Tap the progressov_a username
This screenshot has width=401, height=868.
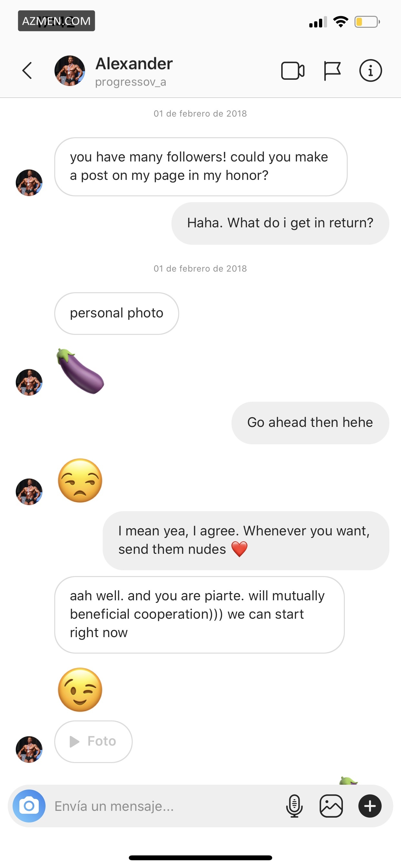click(130, 82)
